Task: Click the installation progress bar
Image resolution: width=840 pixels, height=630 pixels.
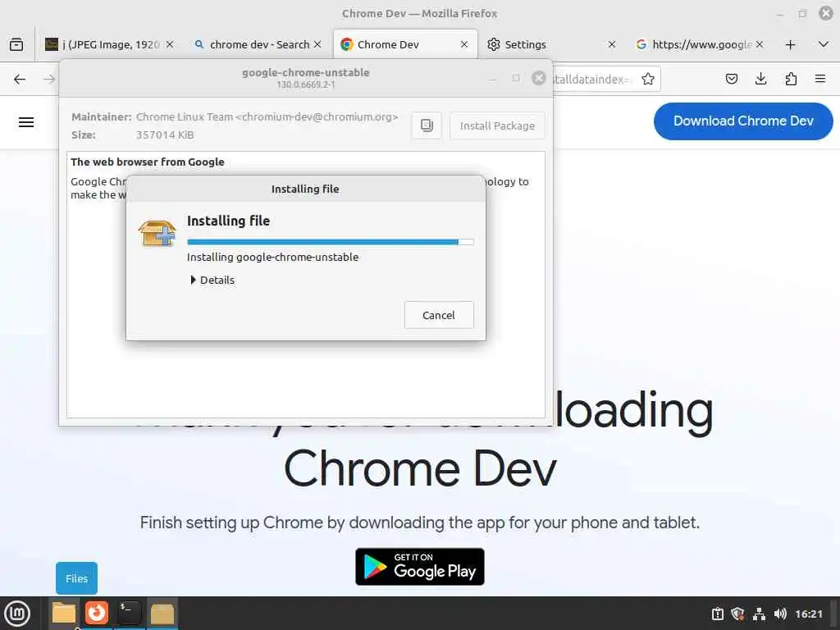Action: click(x=330, y=242)
